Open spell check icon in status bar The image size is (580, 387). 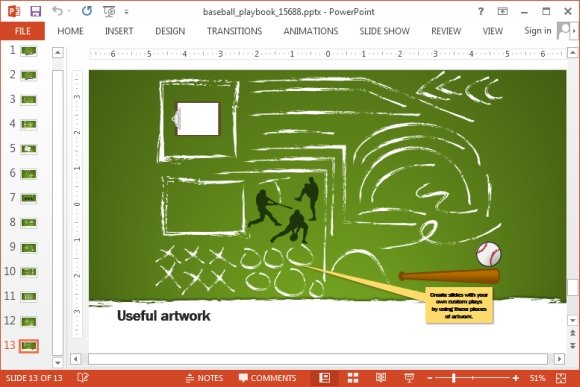click(x=83, y=378)
